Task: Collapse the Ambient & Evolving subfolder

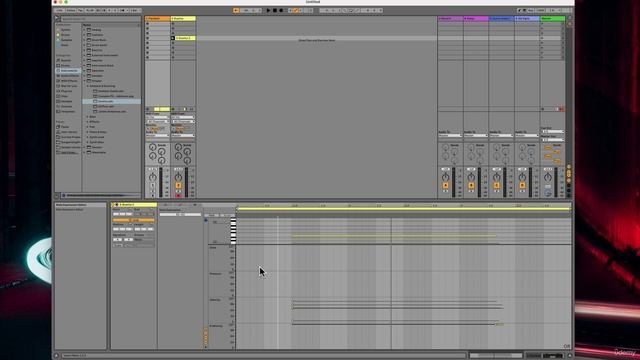Action: click(88, 86)
